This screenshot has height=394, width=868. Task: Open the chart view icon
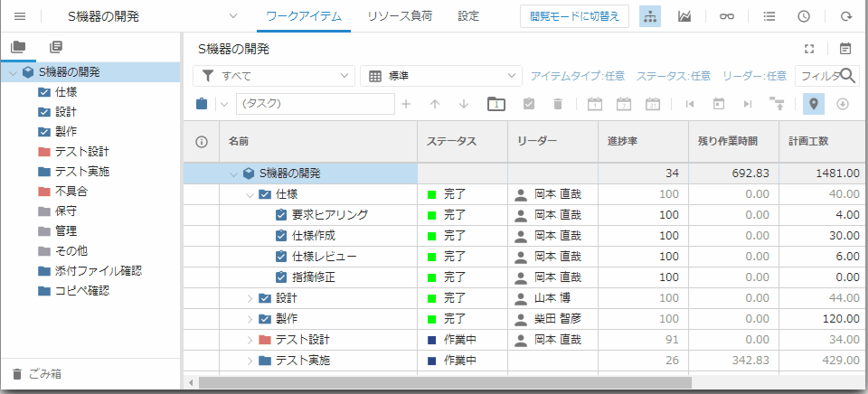(x=684, y=16)
